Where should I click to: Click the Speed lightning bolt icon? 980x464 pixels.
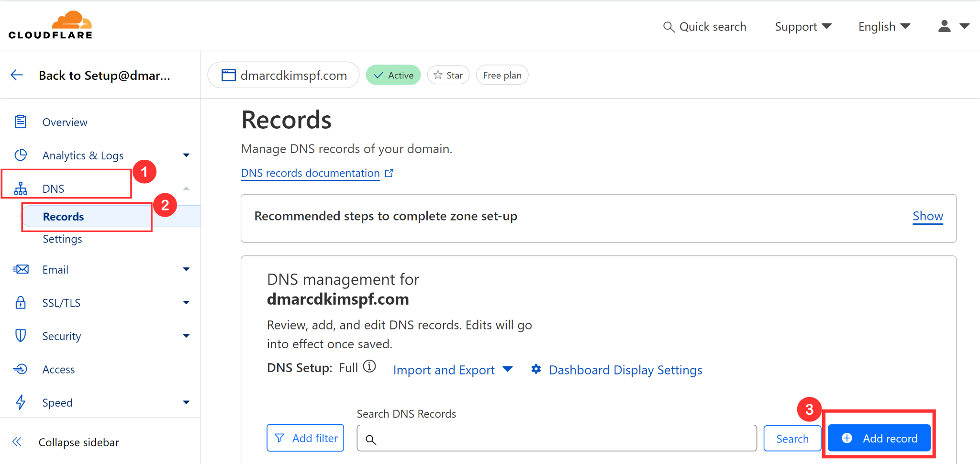pyautogui.click(x=21, y=402)
